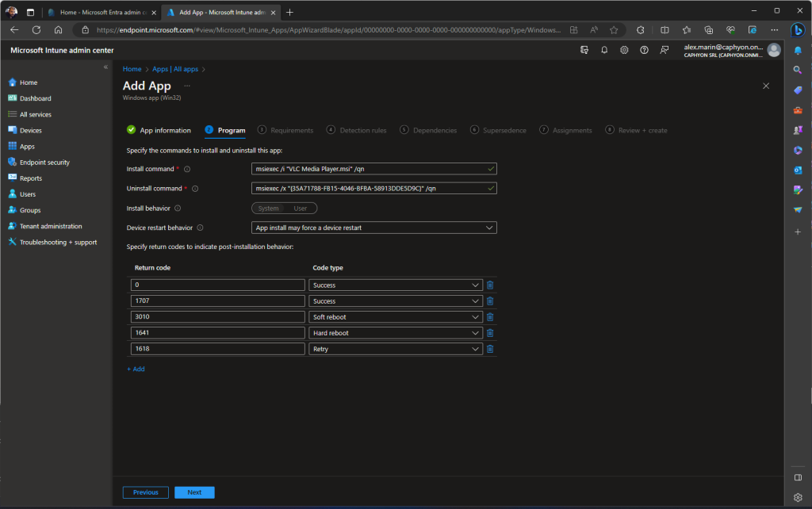Click the Add return code link
This screenshot has width=812, height=509.
coord(136,369)
